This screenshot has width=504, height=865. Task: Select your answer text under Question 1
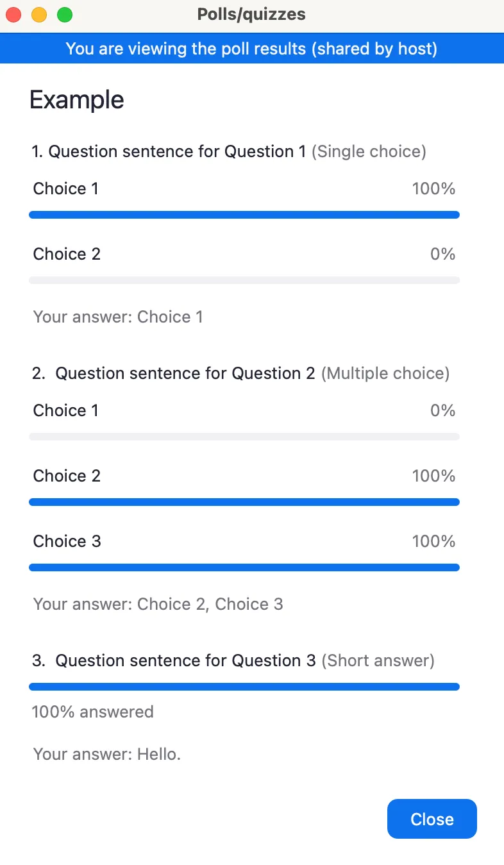coord(118,316)
